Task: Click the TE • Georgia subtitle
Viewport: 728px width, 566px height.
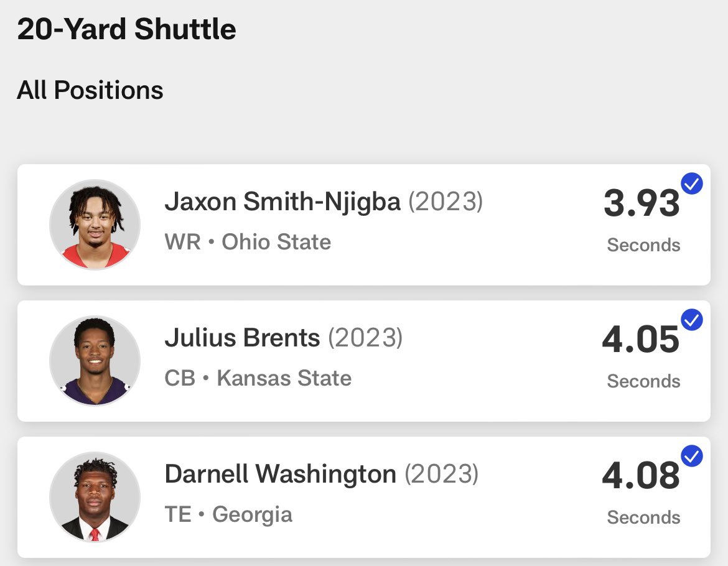Action: click(x=228, y=514)
